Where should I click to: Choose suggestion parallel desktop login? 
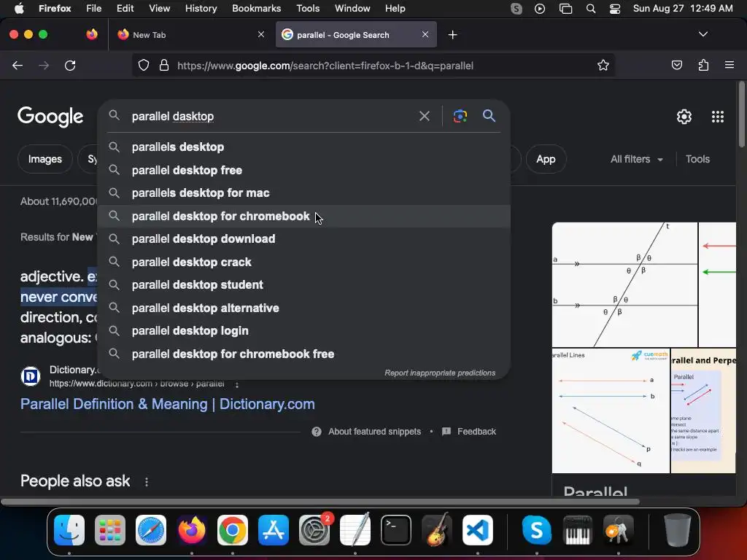(304, 331)
